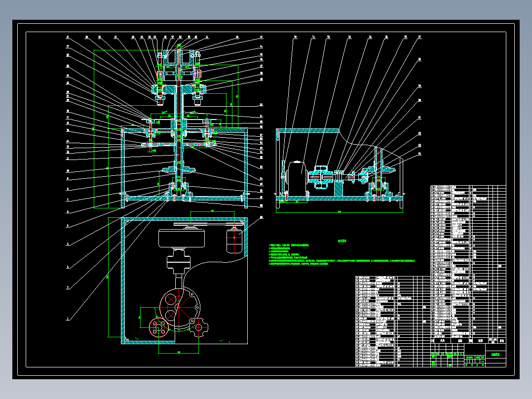Select the lower-left parts list table
532x399 pixels.
(x=393, y=321)
